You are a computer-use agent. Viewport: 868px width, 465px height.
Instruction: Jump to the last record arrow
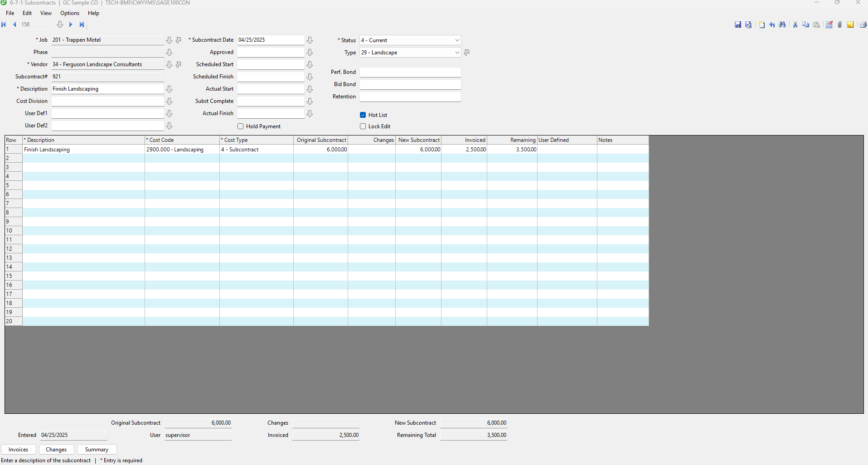[x=82, y=24]
